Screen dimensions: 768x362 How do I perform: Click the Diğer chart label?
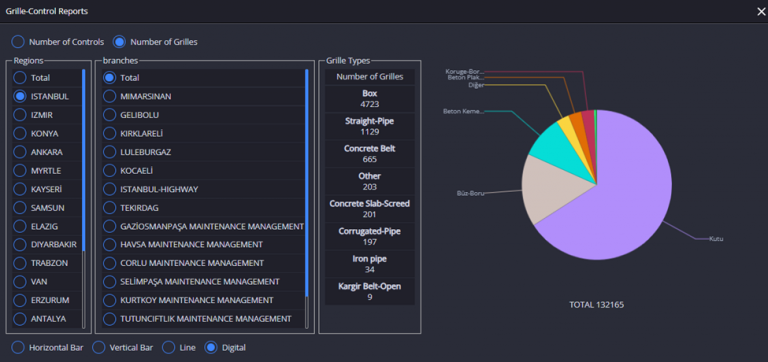[476, 85]
